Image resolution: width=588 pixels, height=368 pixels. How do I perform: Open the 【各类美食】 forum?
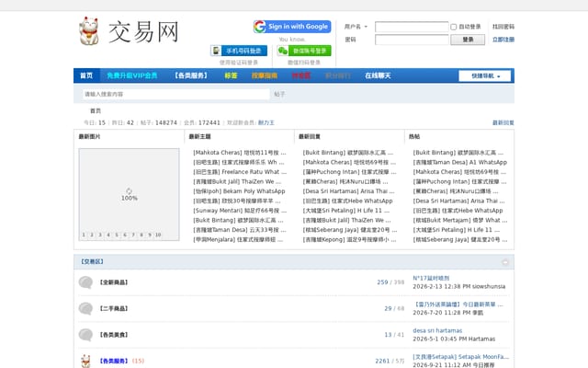(114, 335)
